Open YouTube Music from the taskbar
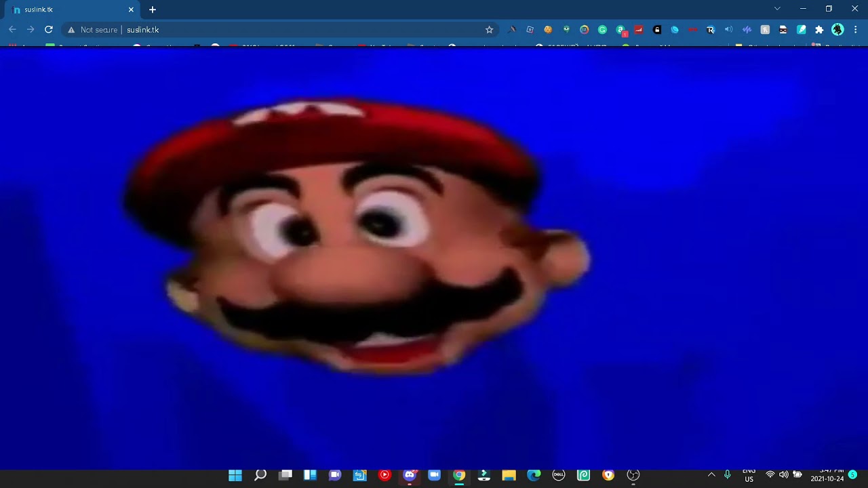This screenshot has width=868, height=488. point(384,475)
